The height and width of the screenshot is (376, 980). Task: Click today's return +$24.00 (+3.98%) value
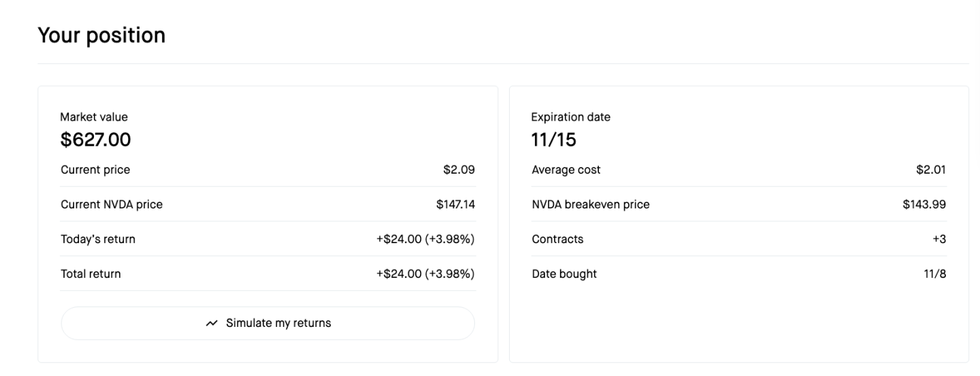(425, 239)
